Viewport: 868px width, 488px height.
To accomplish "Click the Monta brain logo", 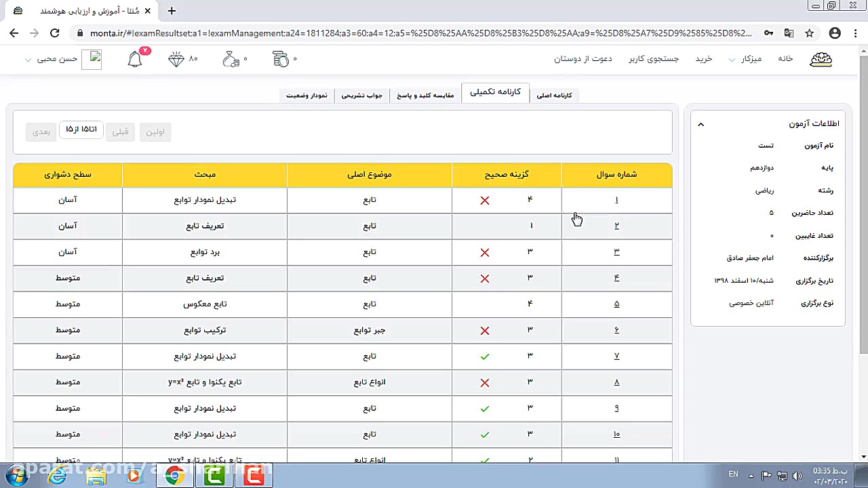I will coord(821,59).
